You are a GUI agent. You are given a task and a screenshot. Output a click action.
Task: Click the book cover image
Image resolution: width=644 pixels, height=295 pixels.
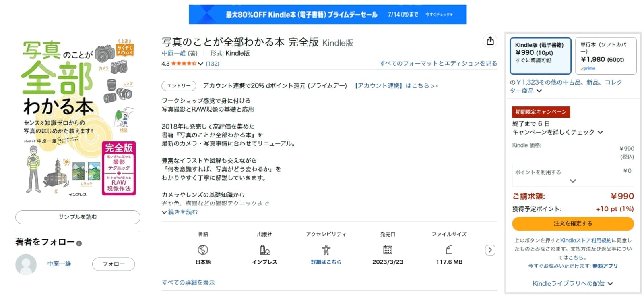click(79, 117)
